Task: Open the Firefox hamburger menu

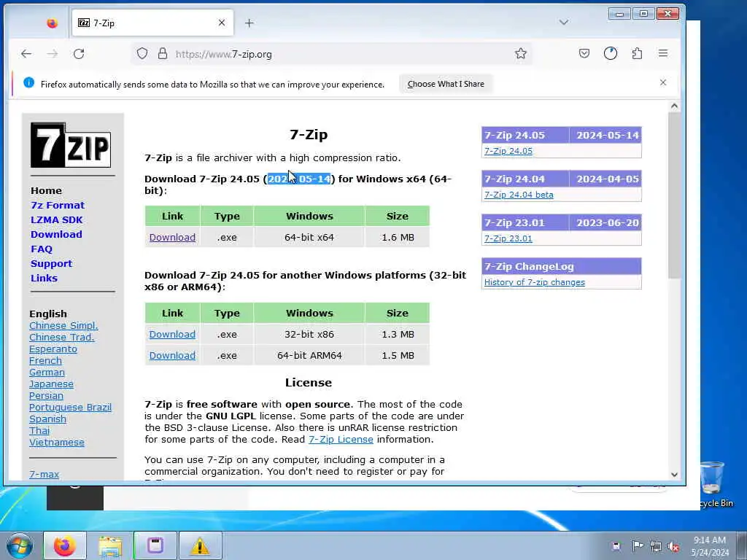Action: pyautogui.click(x=663, y=53)
